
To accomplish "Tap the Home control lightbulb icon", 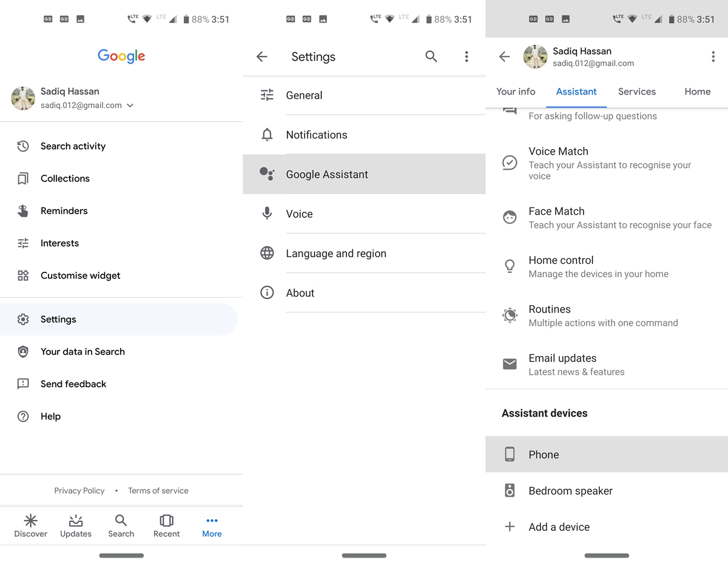I will (x=510, y=266).
